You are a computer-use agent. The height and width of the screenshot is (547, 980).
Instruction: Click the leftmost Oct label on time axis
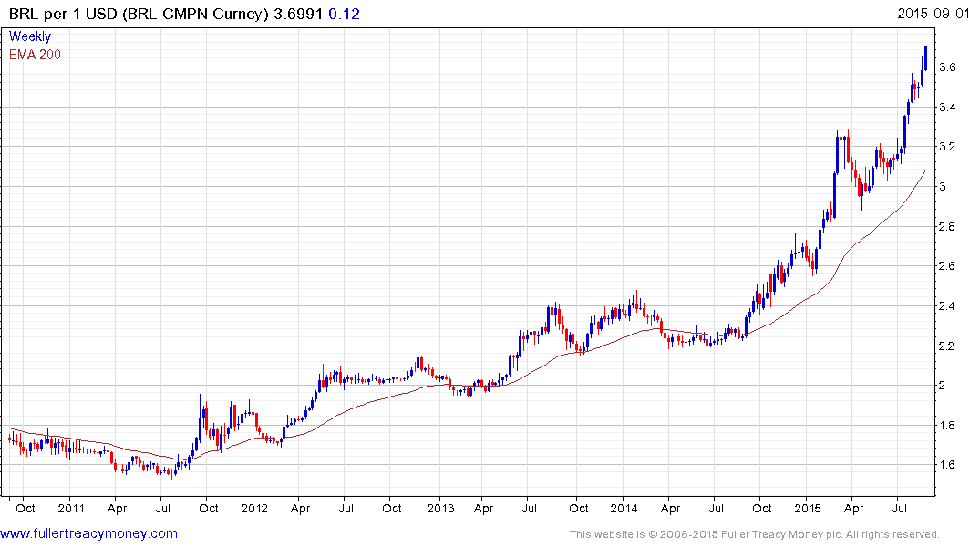pos(26,508)
